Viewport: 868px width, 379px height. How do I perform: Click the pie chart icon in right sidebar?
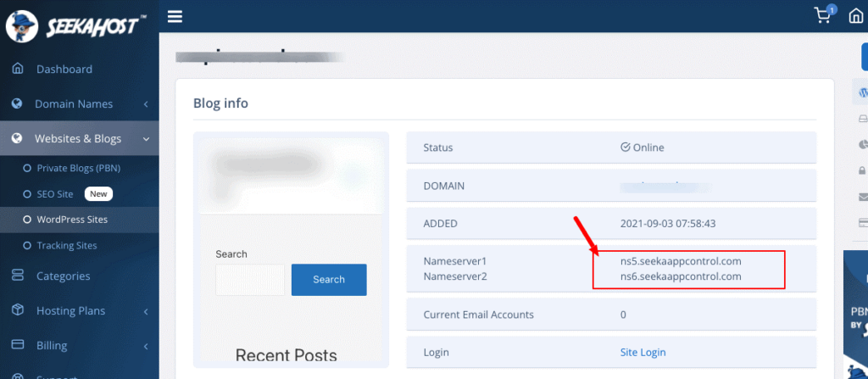[862, 144]
